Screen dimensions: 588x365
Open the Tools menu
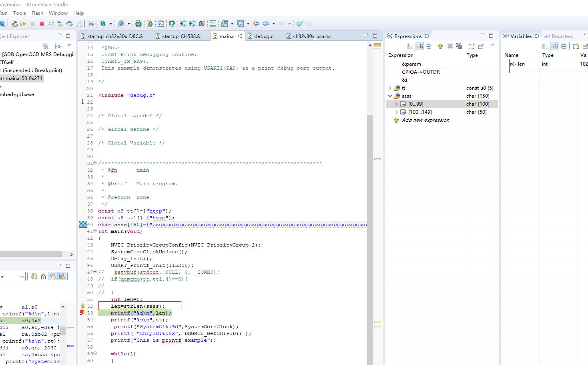click(x=20, y=13)
